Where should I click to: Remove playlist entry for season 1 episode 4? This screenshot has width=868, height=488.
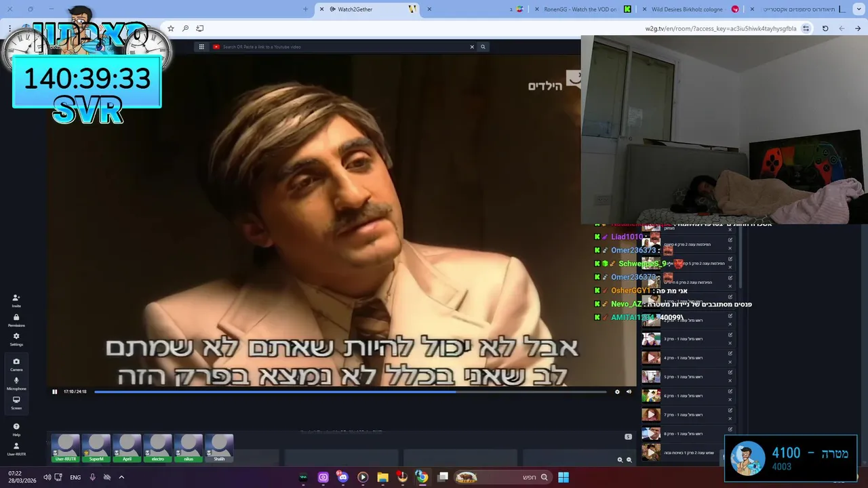730,362
